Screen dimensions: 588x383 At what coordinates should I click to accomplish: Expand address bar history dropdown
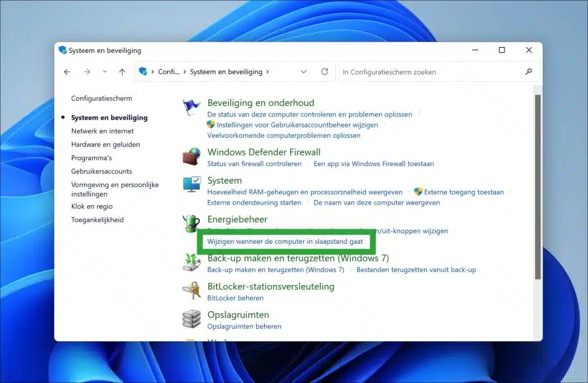click(304, 72)
